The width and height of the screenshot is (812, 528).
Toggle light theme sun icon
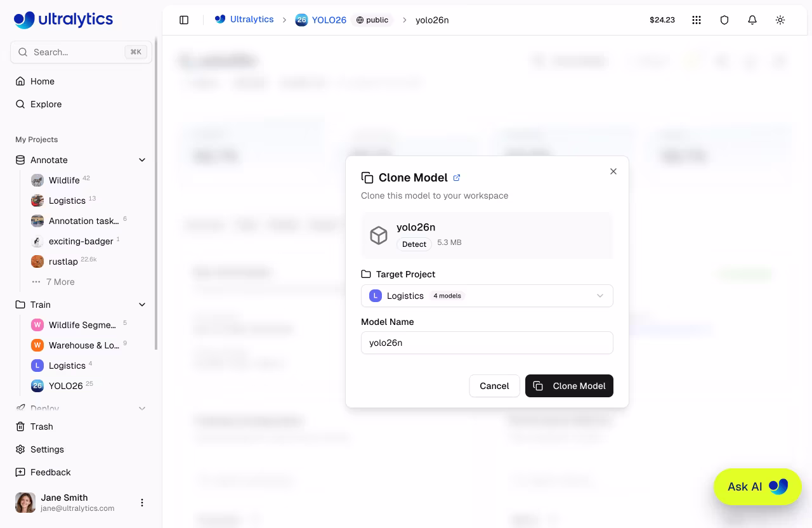click(x=780, y=20)
